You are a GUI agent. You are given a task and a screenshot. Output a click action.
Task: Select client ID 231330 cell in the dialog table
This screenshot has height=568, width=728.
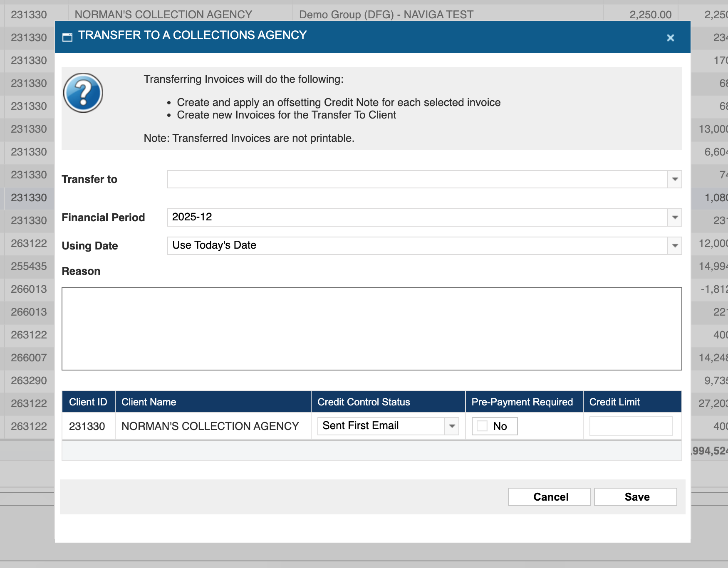coord(87,426)
